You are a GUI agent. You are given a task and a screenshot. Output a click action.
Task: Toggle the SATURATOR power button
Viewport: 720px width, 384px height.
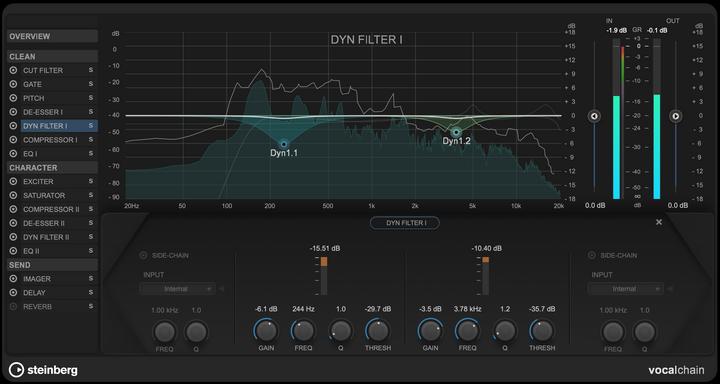[13, 196]
